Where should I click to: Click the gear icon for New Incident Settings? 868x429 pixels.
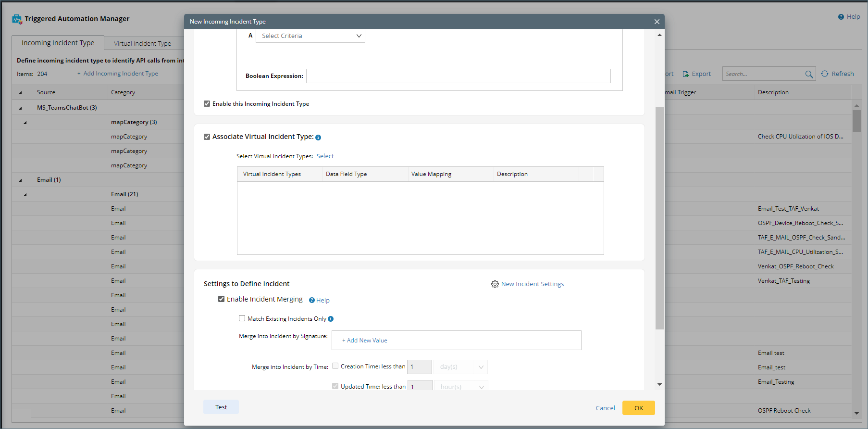(x=495, y=284)
